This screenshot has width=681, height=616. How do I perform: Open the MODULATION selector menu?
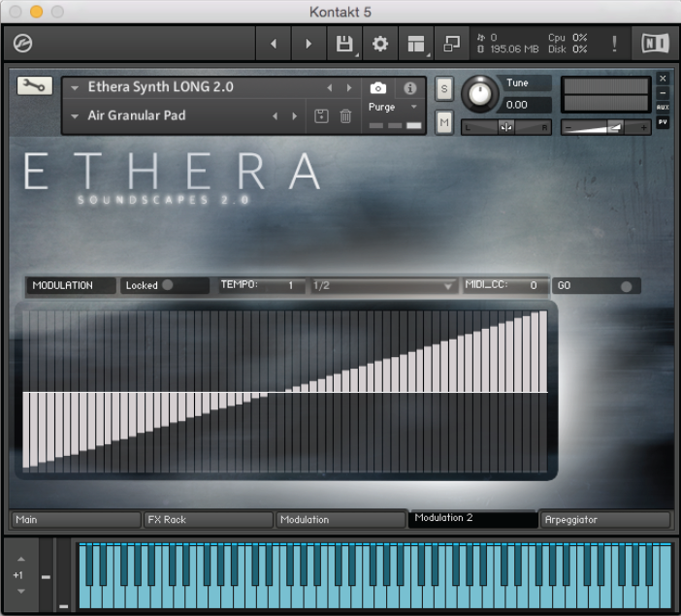(71, 285)
